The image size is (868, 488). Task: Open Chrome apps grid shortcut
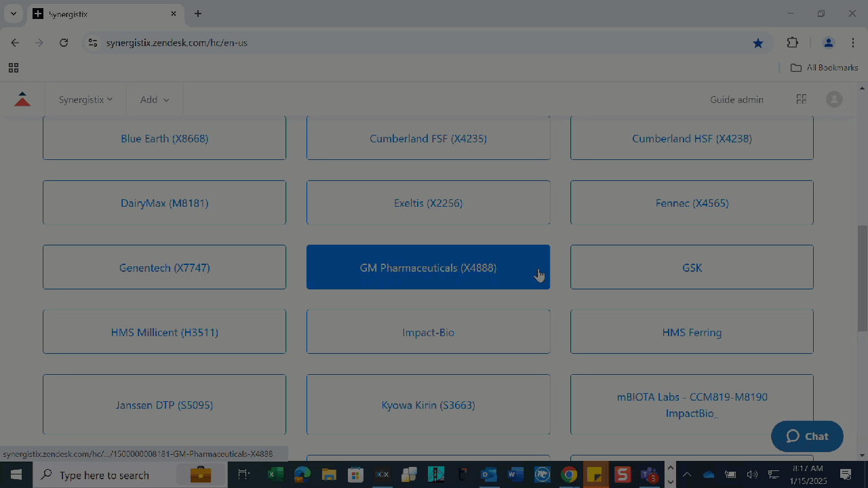click(x=14, y=68)
